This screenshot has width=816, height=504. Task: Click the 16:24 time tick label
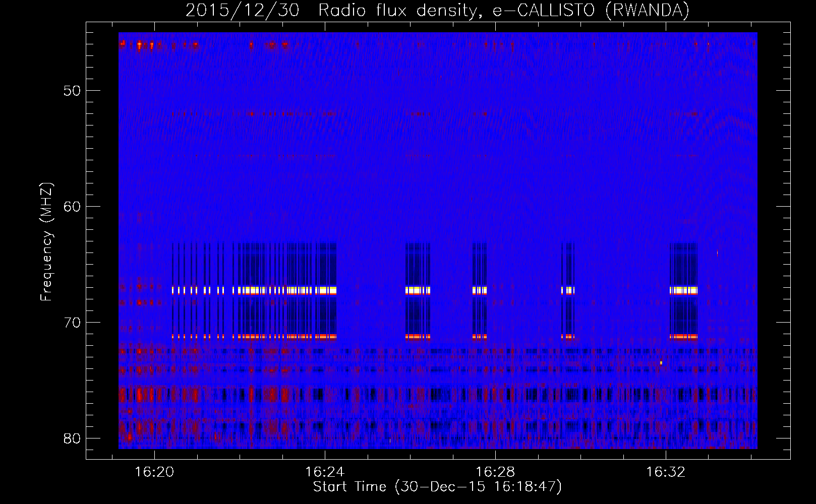[325, 472]
